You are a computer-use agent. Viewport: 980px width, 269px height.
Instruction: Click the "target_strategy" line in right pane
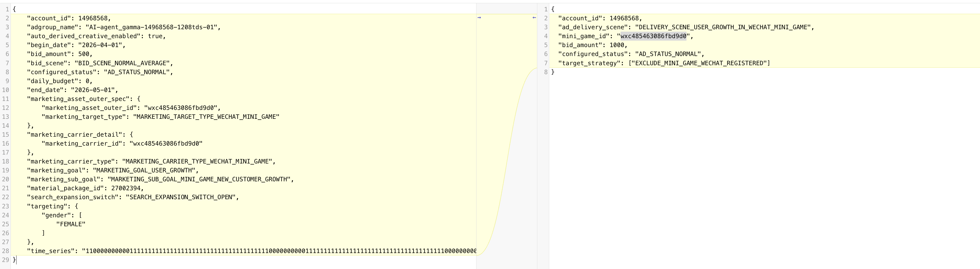click(664, 63)
